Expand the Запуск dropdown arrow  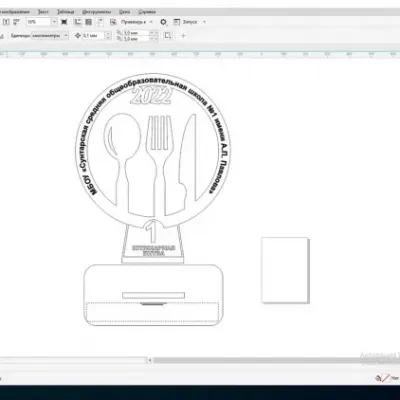(x=204, y=22)
